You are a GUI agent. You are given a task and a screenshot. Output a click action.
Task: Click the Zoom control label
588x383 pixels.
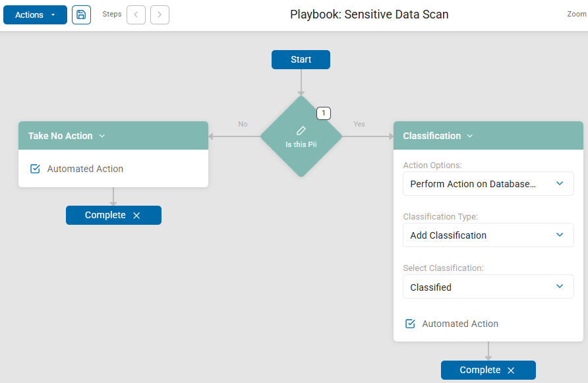click(x=576, y=14)
